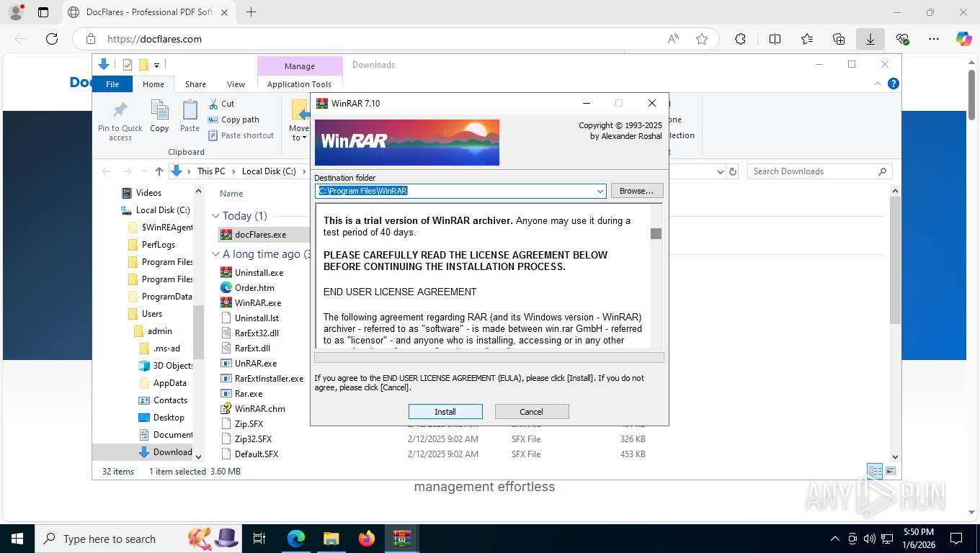Open Task View on the taskbar
This screenshot has width=980, height=553.
[260, 539]
